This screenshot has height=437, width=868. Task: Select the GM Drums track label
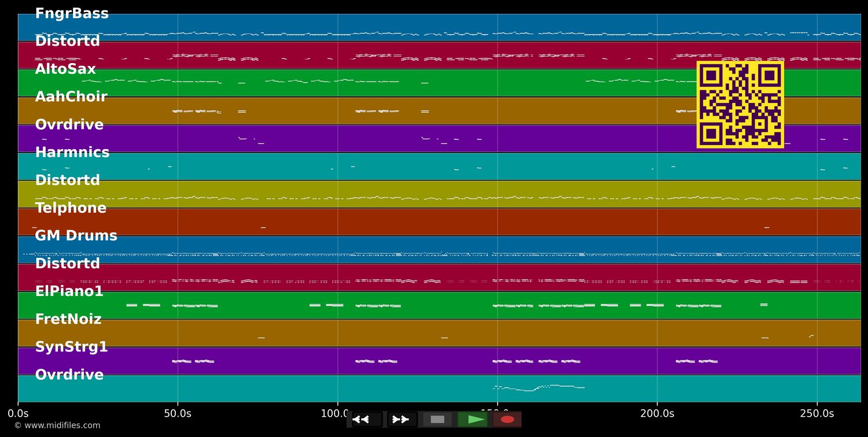(x=76, y=235)
